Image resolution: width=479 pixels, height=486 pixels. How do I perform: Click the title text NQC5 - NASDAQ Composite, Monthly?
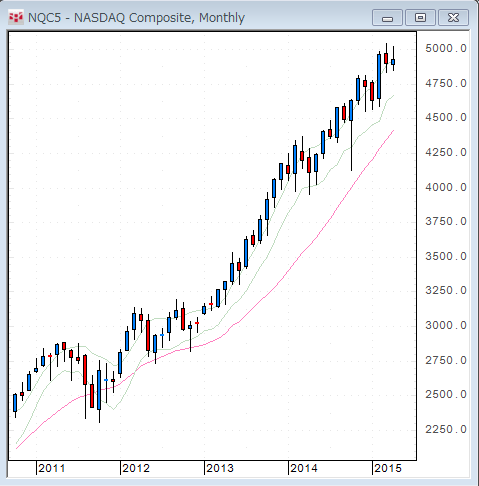tap(136, 18)
